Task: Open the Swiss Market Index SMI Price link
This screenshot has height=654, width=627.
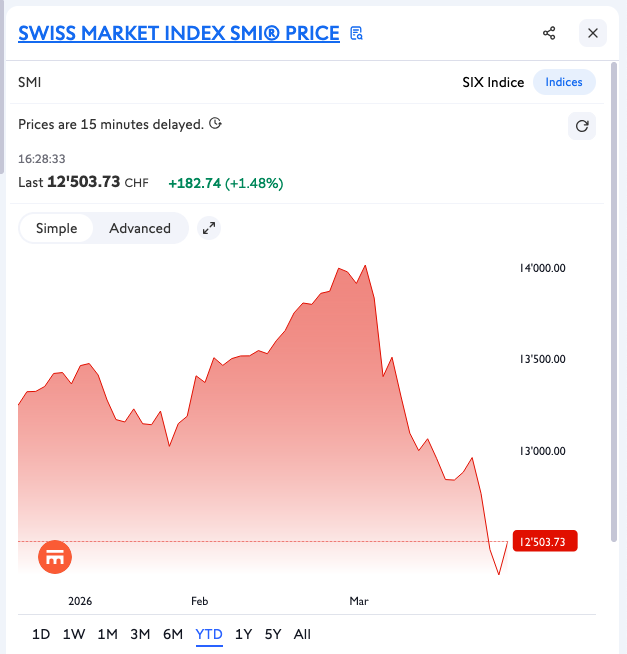Action: 179,33
